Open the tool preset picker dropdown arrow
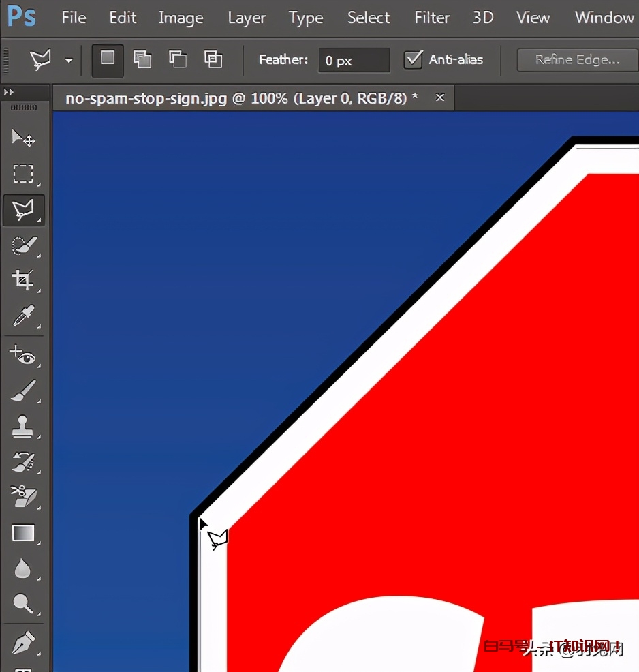639x672 pixels. [69, 61]
